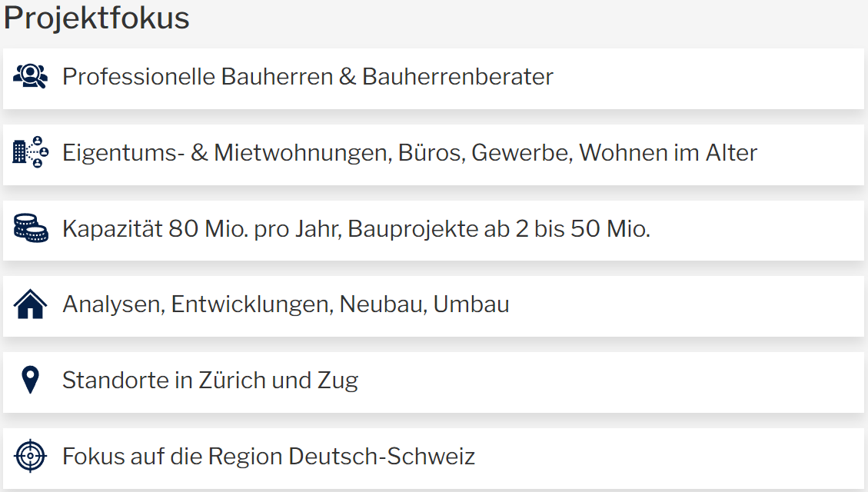This screenshot has width=868, height=492.
Task: Click the location pin icon beside Standorte
Action: pyautogui.click(x=30, y=381)
